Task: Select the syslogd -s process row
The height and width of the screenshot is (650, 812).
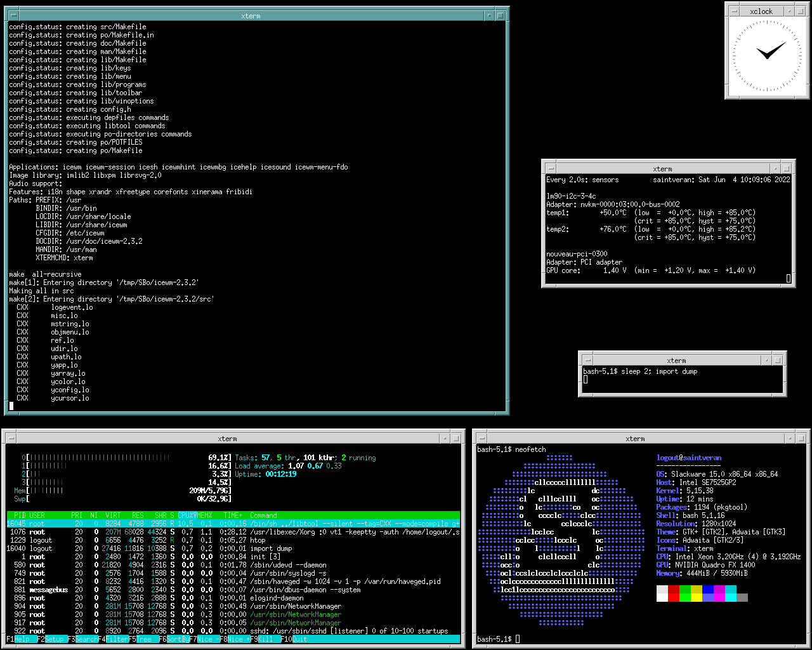Action: point(233,573)
